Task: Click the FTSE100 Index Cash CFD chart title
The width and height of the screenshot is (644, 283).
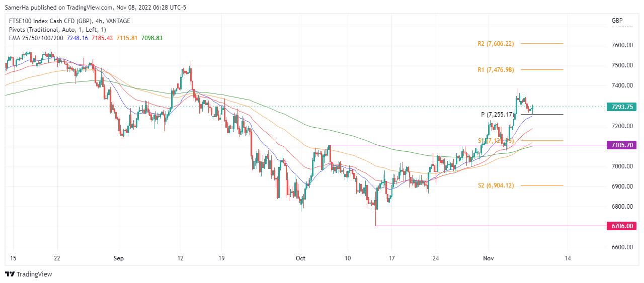Action: point(68,21)
